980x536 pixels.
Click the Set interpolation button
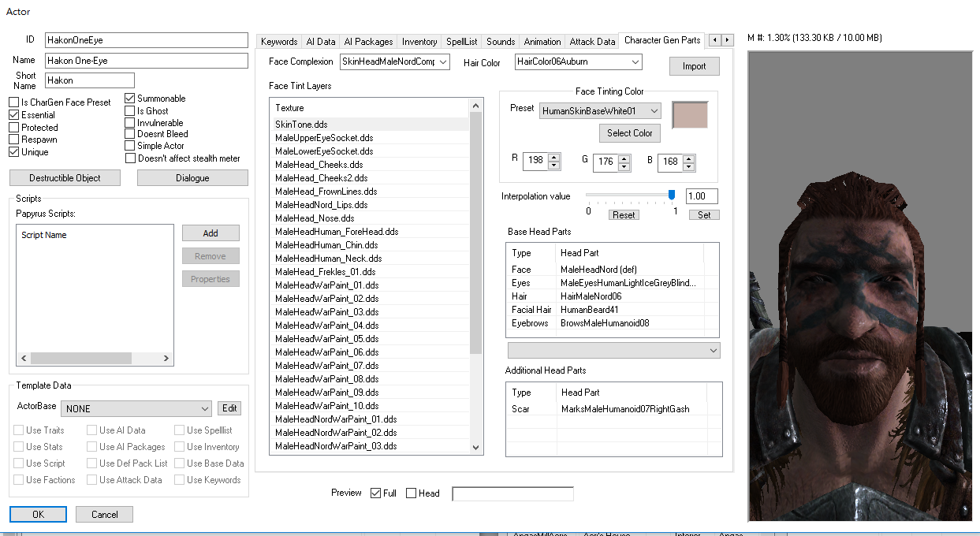click(704, 215)
